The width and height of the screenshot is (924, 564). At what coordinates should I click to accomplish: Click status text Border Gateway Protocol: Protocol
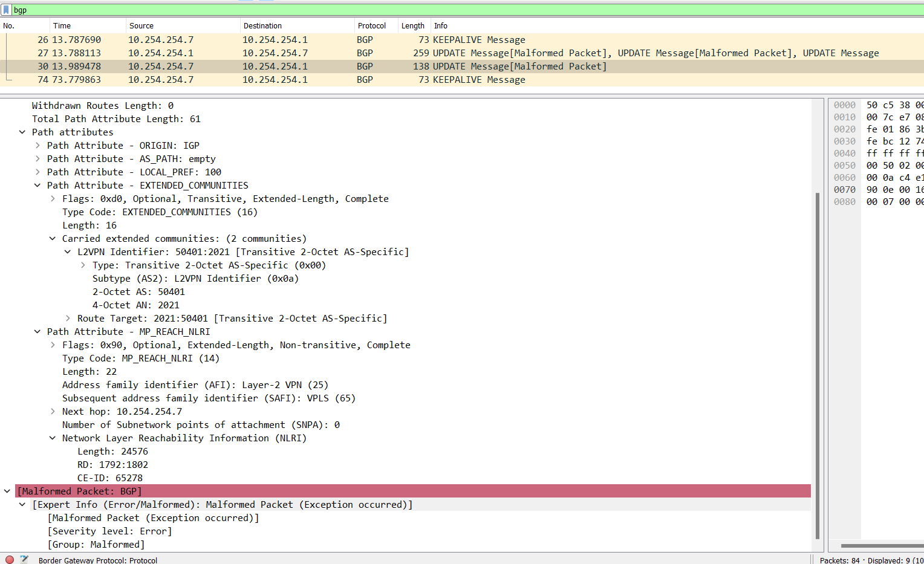[x=98, y=560]
